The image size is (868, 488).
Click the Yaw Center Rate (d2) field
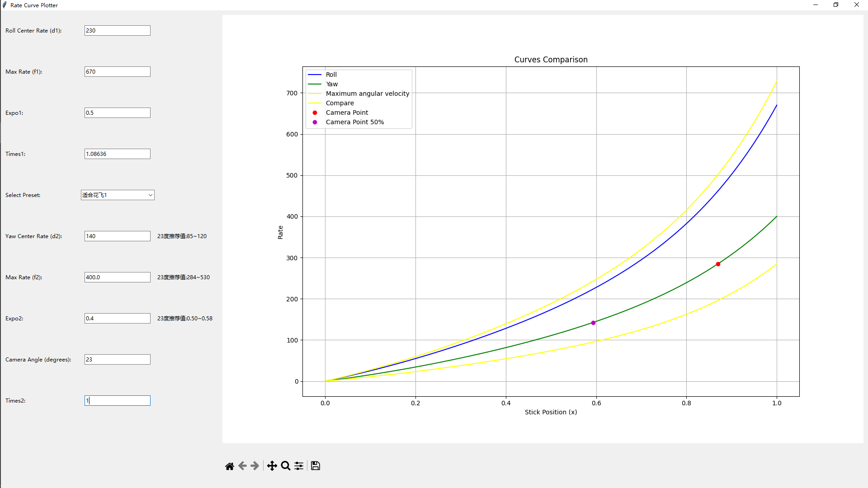tap(117, 236)
